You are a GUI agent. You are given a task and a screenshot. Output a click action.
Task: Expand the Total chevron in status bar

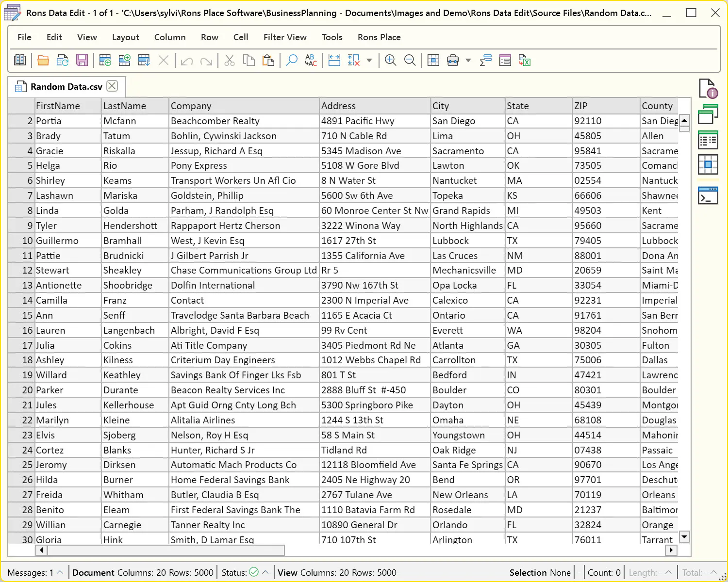[714, 572]
